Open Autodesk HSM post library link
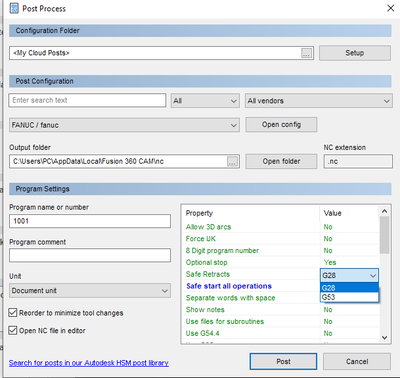400x378 pixels. (x=89, y=363)
